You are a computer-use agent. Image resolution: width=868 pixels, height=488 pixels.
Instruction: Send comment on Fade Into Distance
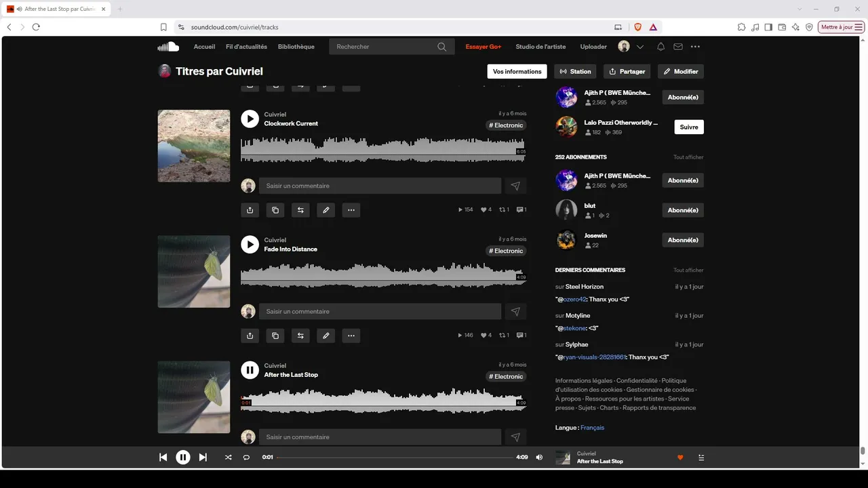515,312
